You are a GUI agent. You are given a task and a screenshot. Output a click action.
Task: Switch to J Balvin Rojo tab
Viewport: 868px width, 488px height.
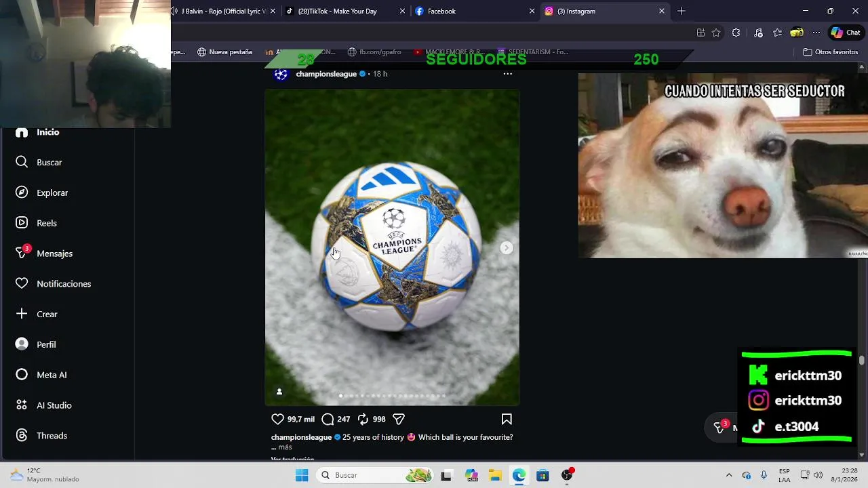[224, 11]
